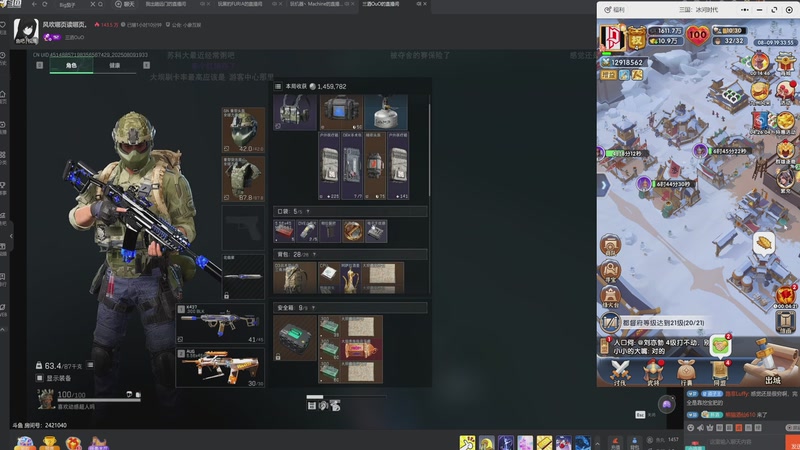This screenshot has width=800, height=450.
Task: Open the gold ingot event icon
Action: click(x=785, y=122)
